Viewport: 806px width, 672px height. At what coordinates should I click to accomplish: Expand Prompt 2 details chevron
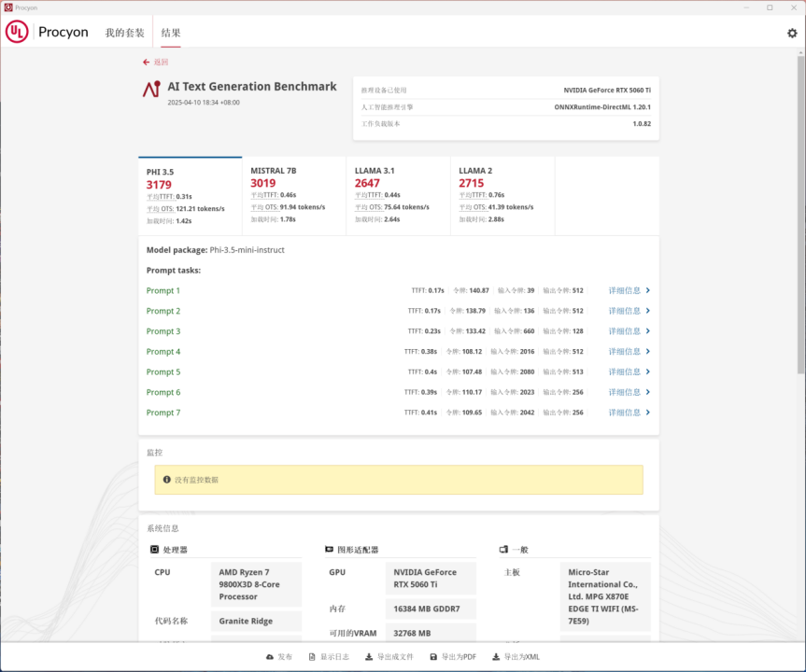pyautogui.click(x=647, y=311)
